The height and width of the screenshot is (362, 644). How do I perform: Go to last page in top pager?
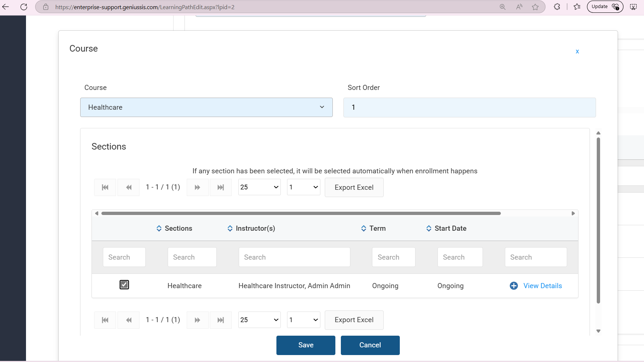[x=220, y=188]
